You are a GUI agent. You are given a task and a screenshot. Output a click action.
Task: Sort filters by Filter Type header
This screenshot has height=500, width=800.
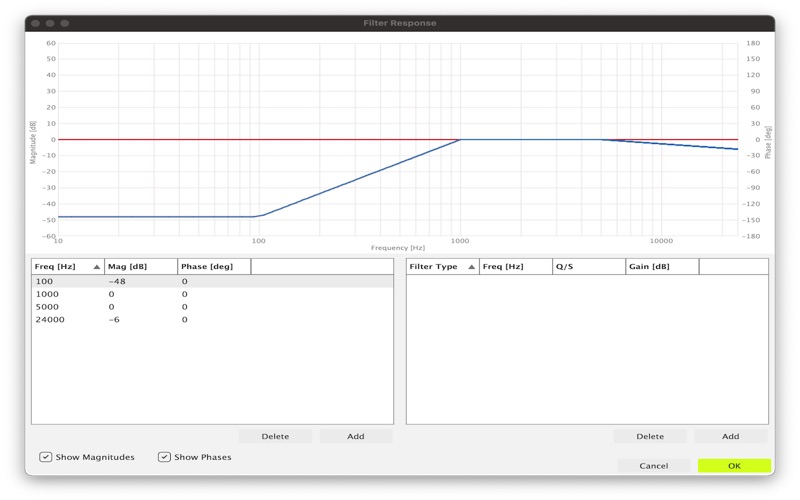coord(443,266)
